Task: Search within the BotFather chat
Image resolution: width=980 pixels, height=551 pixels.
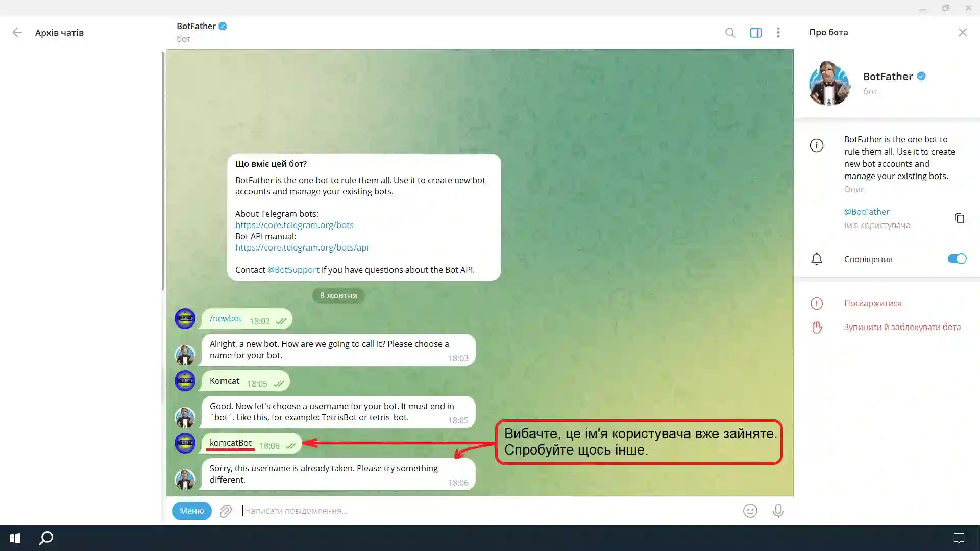Action: pos(730,33)
